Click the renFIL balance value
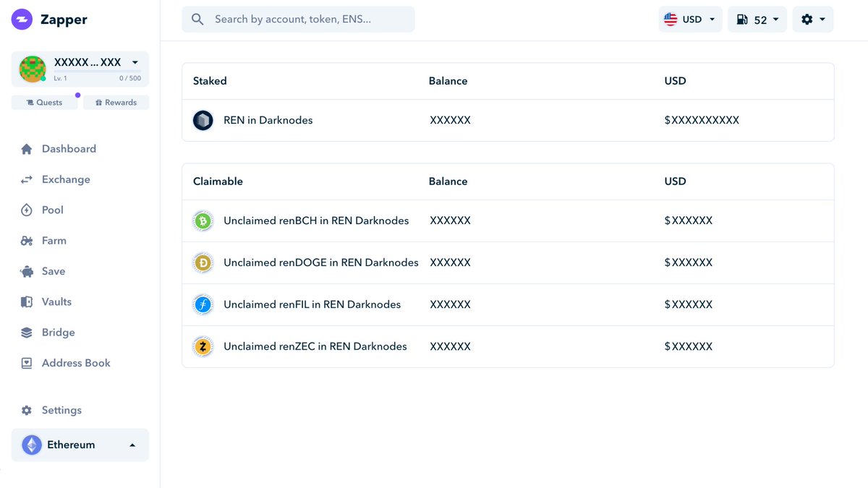 (x=450, y=304)
